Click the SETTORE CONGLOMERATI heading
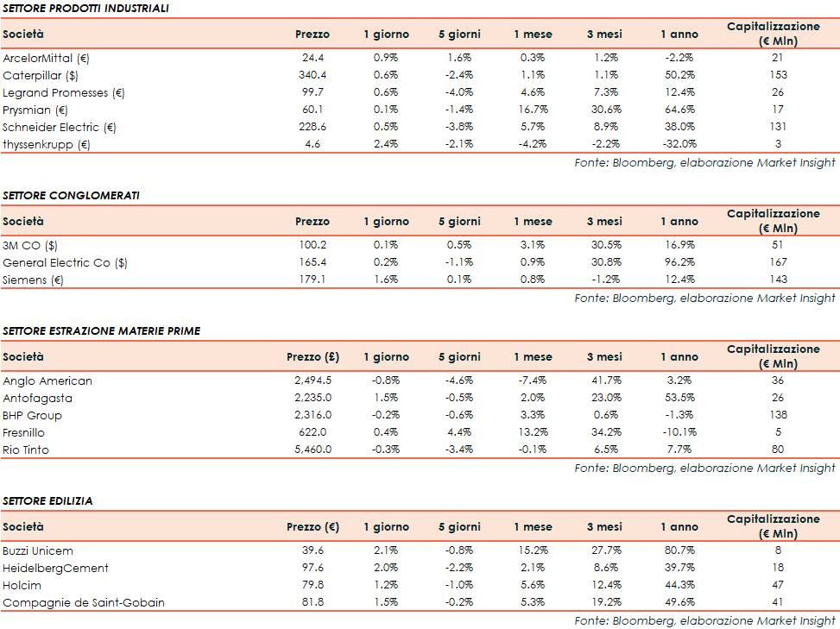 (71, 196)
